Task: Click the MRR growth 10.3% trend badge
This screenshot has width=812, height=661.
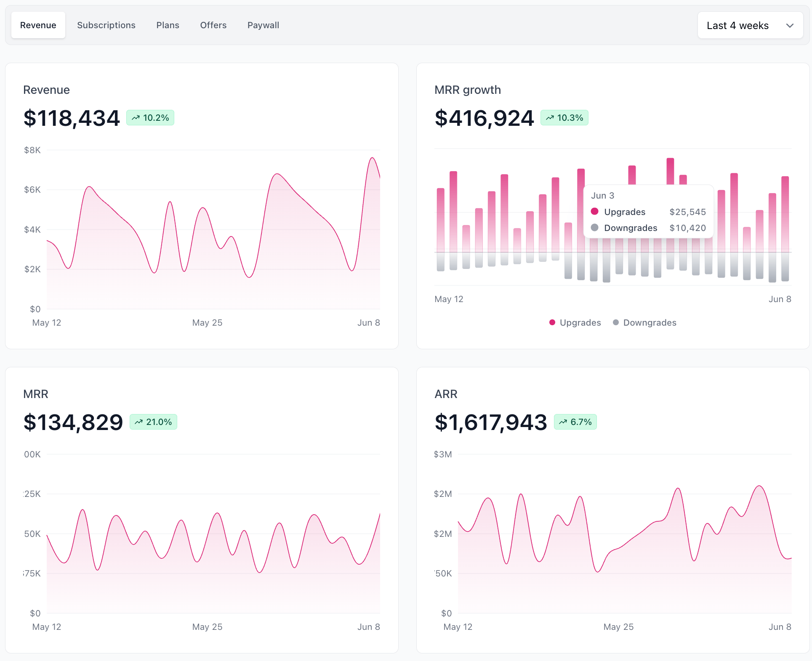Action: point(564,118)
